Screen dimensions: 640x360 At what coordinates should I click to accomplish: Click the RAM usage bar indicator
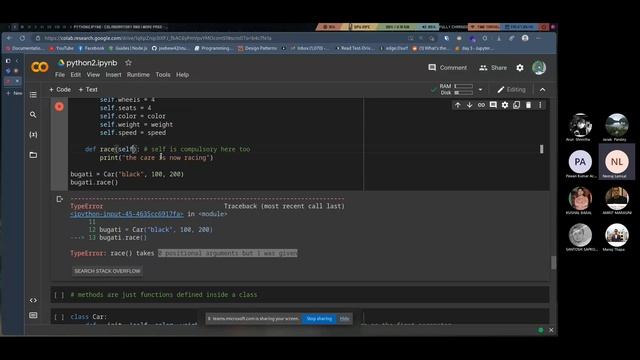coord(464,86)
